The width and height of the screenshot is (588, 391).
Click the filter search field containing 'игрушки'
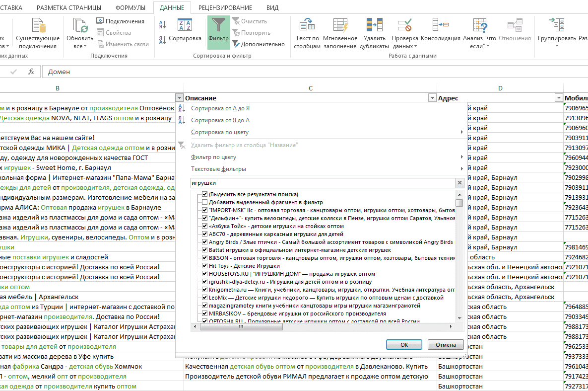323,183
